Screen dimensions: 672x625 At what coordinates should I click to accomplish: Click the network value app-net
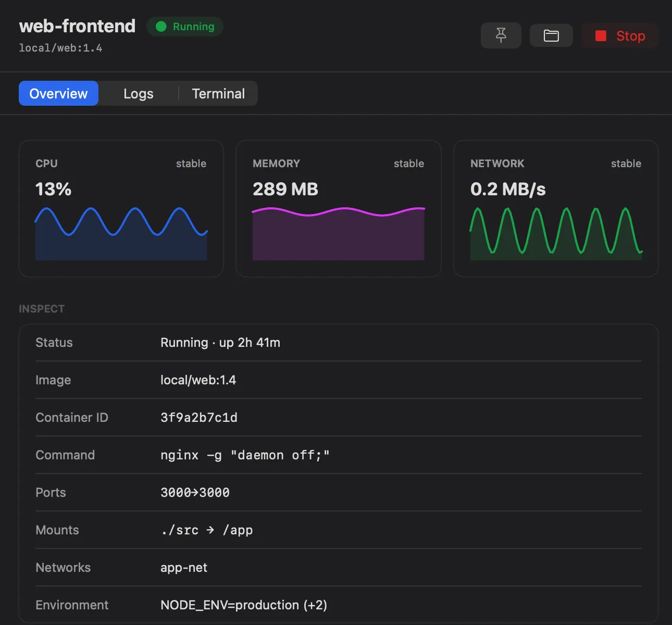(x=184, y=567)
